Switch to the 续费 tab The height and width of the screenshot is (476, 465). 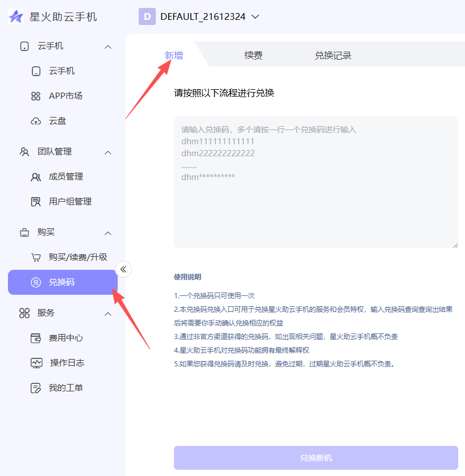coord(253,56)
